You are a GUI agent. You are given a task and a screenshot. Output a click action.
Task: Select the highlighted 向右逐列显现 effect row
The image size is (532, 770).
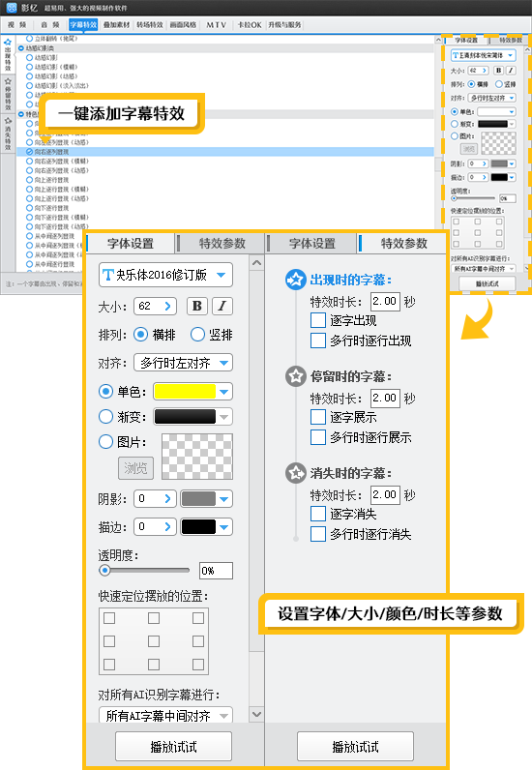tap(226, 152)
